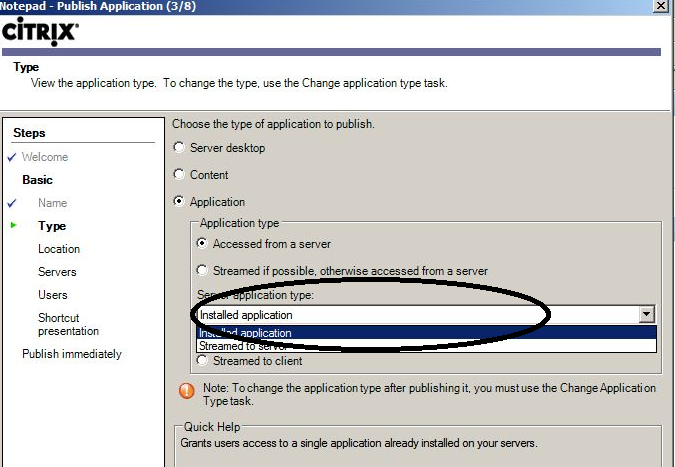This screenshot has width=675, height=467.
Task: Click the Quick Help description text
Action: pyautogui.click(x=359, y=443)
